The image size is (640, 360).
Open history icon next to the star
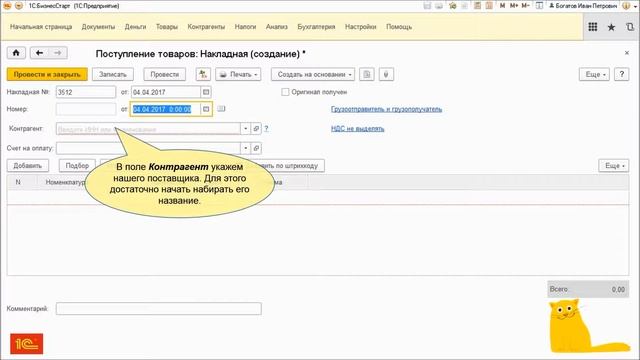[x=630, y=27]
